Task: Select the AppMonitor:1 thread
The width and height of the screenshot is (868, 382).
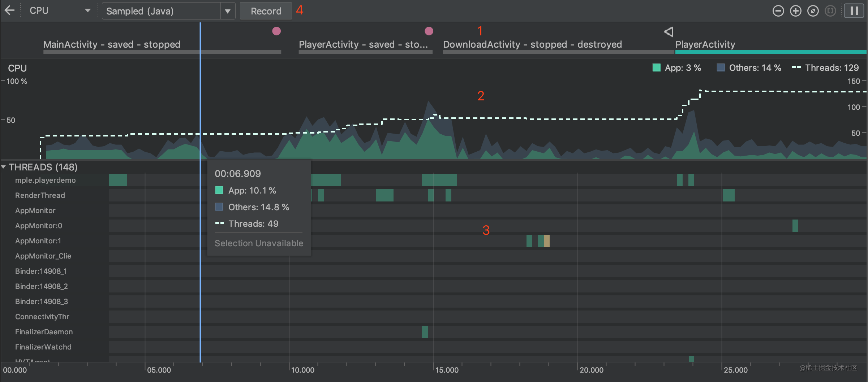Action: click(x=434, y=241)
